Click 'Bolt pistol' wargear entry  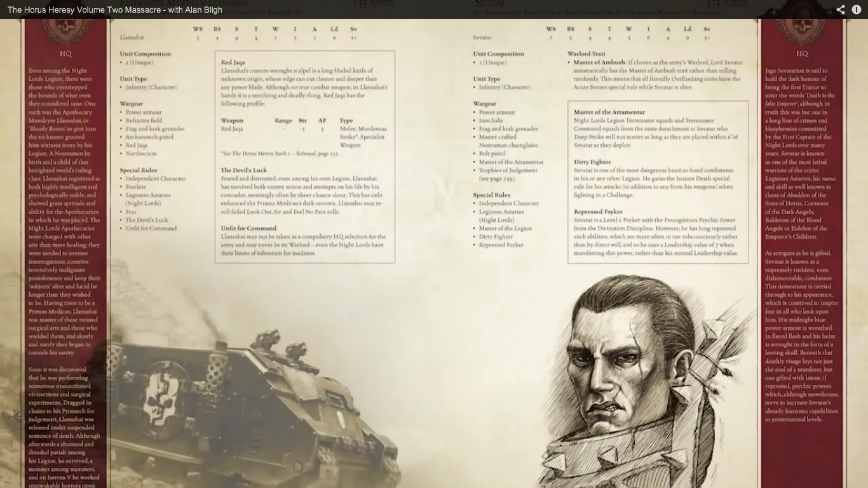pyautogui.click(x=492, y=153)
